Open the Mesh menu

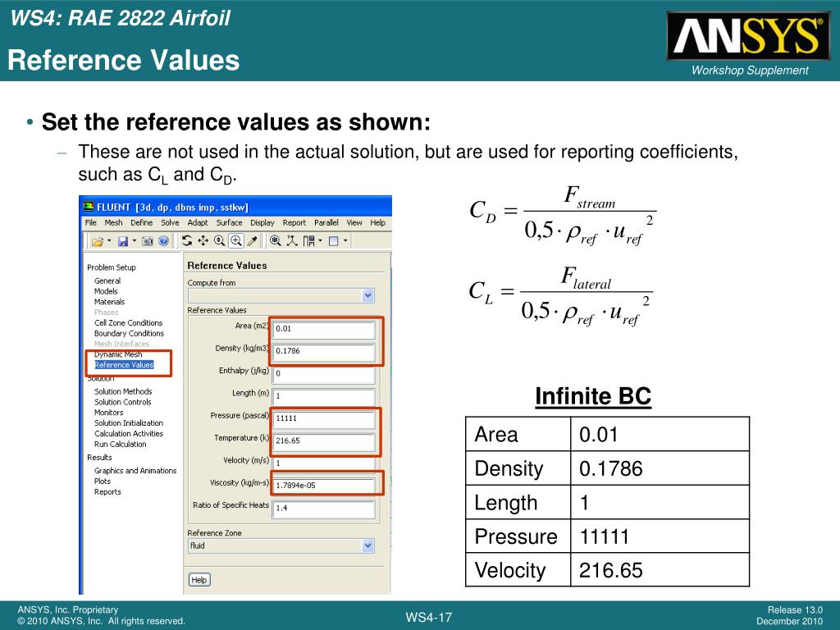pos(113,222)
